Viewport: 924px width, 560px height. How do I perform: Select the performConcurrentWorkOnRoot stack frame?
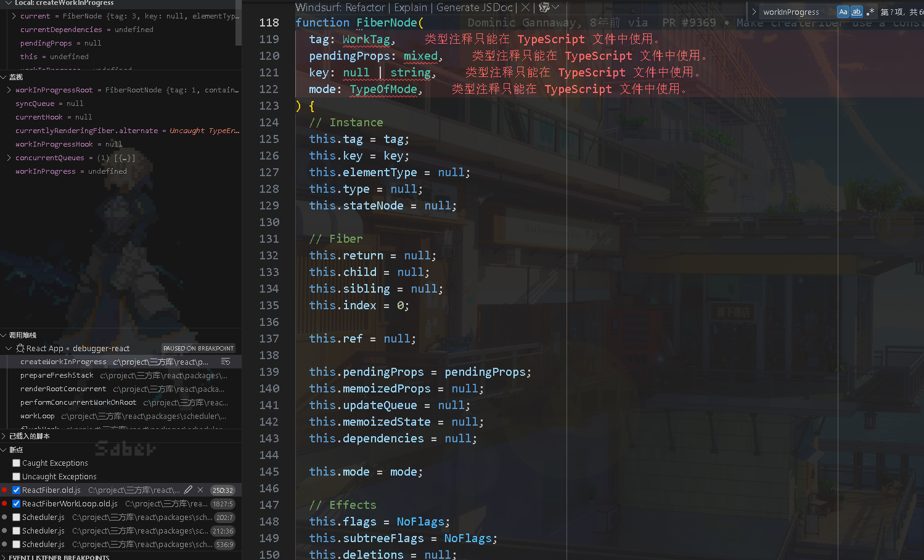121,403
